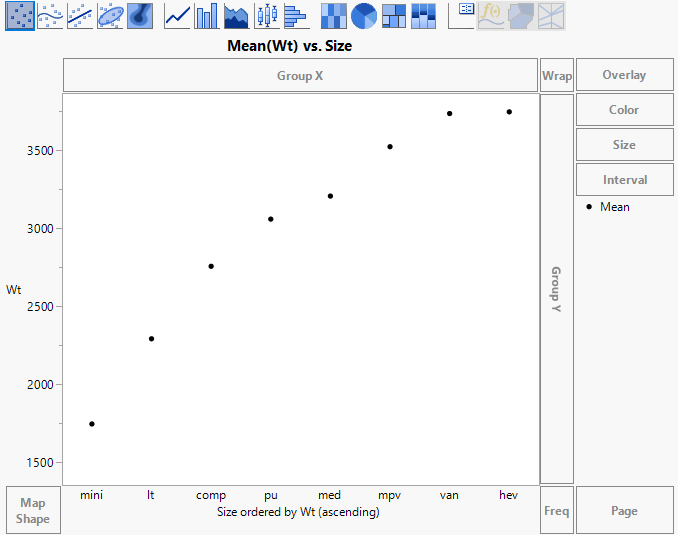Switch to the Line chart icon
Image resolution: width=678 pixels, height=535 pixels.
pos(177,15)
